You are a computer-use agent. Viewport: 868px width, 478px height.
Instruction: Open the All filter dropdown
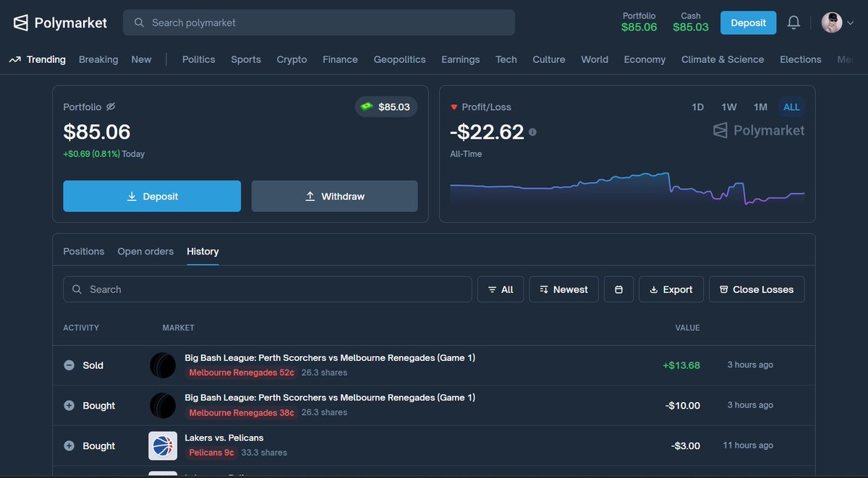click(501, 289)
